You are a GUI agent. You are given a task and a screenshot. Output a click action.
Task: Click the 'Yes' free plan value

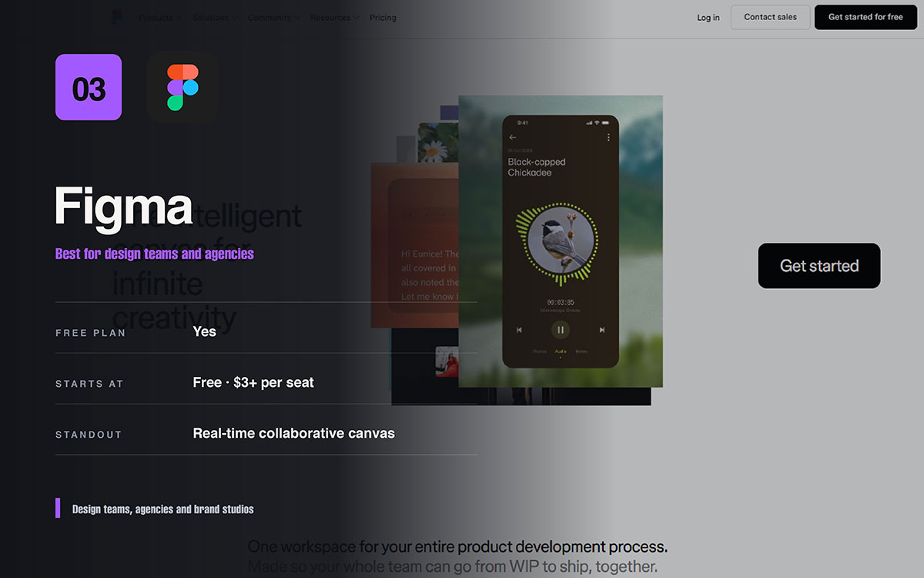(x=205, y=331)
